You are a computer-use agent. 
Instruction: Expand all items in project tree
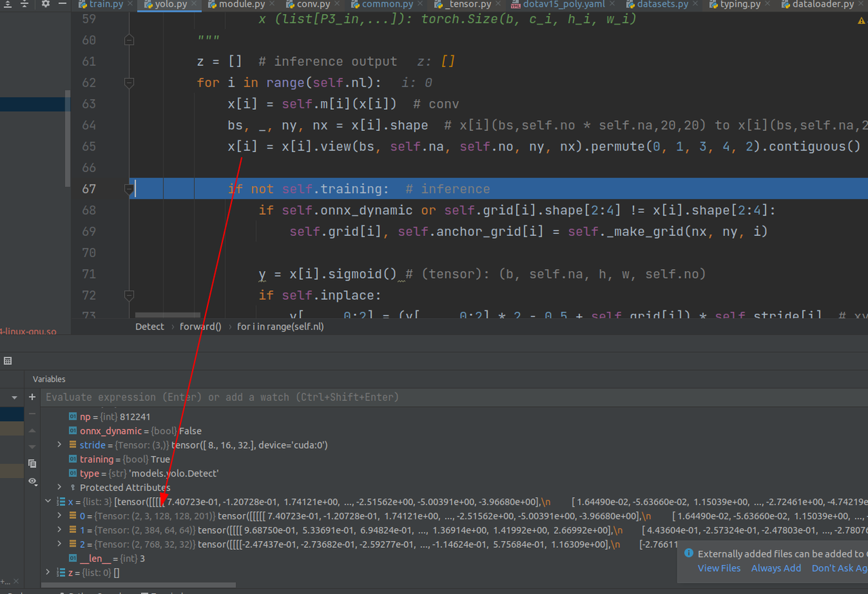click(x=7, y=4)
